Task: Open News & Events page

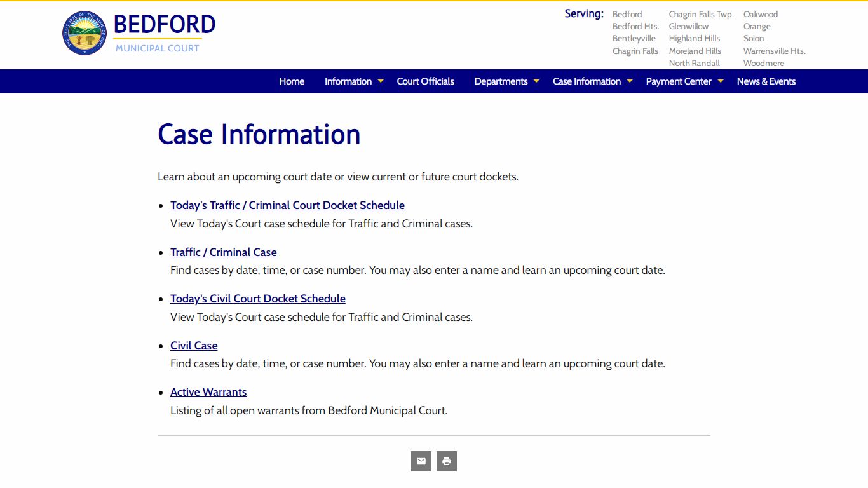Action: coord(766,81)
